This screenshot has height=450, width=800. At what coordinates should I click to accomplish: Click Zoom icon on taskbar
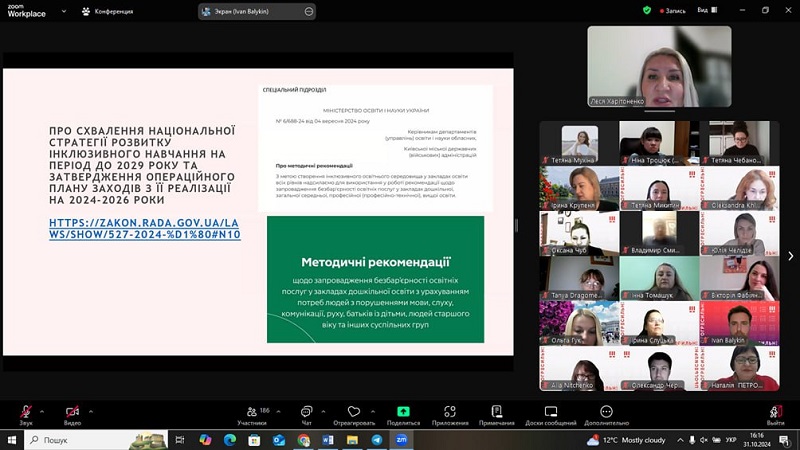pyautogui.click(x=402, y=440)
